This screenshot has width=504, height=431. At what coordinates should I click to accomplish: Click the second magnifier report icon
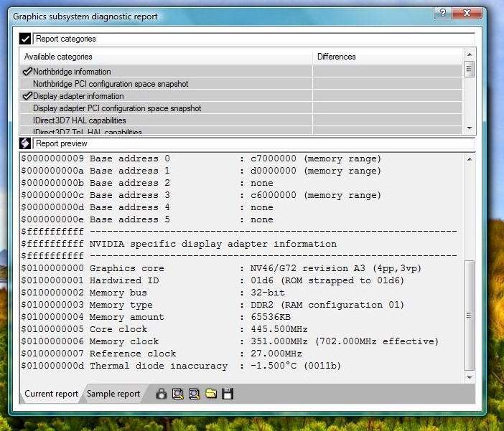tap(195, 394)
